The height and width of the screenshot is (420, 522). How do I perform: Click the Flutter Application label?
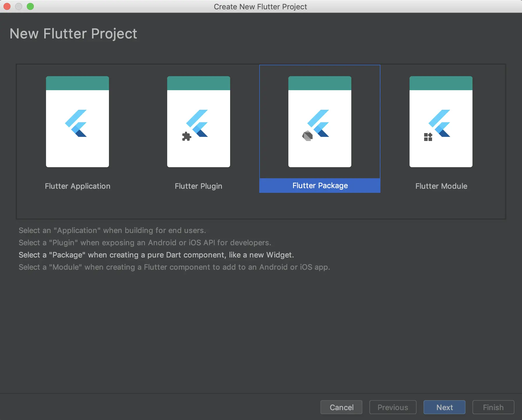point(78,186)
